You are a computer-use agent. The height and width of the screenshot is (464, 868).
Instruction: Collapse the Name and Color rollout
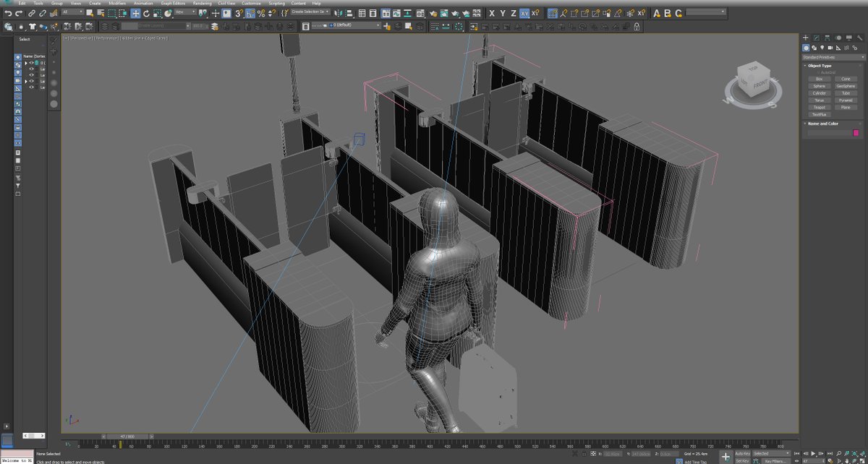[823, 124]
